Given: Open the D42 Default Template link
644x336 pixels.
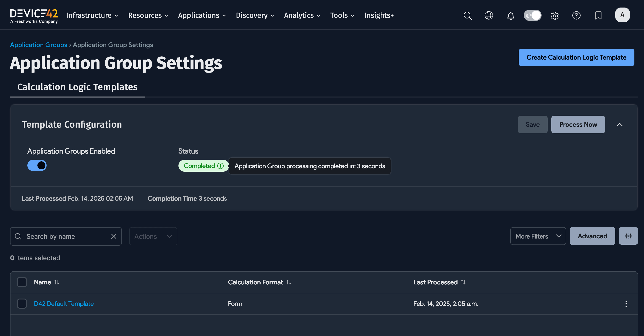Looking at the screenshot, I should 64,304.
